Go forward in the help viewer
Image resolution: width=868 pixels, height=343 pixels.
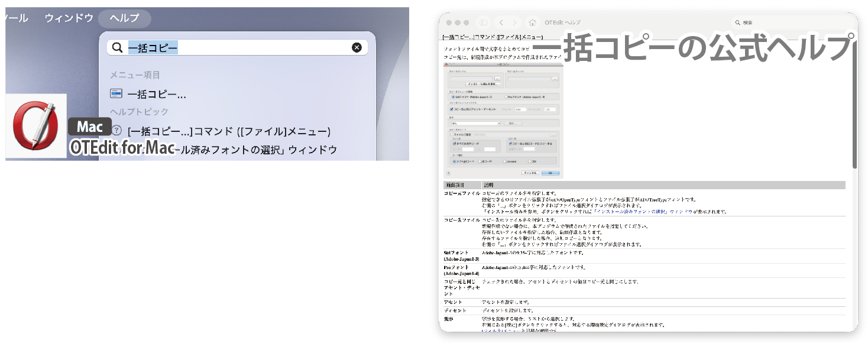coord(515,22)
